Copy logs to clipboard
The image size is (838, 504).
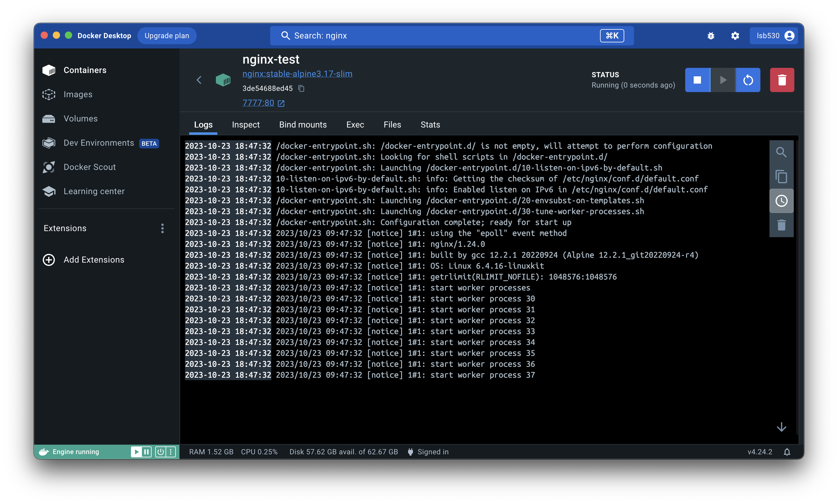781,177
